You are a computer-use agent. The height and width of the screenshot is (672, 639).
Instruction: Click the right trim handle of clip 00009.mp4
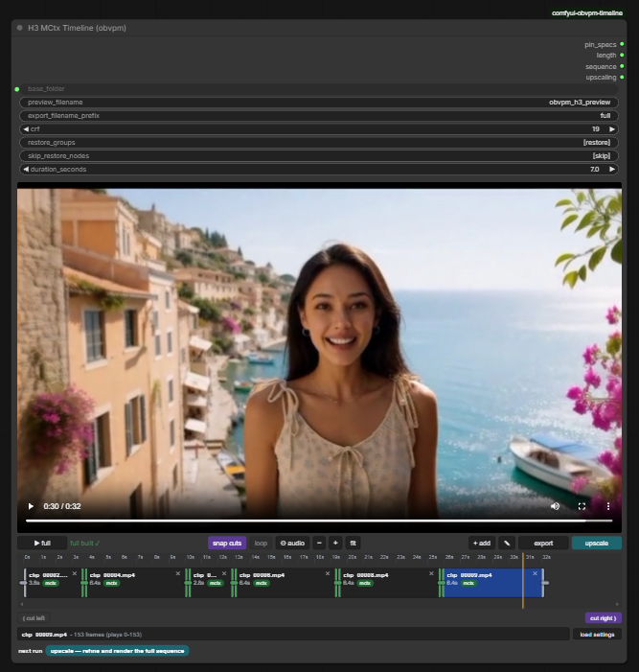(543, 583)
